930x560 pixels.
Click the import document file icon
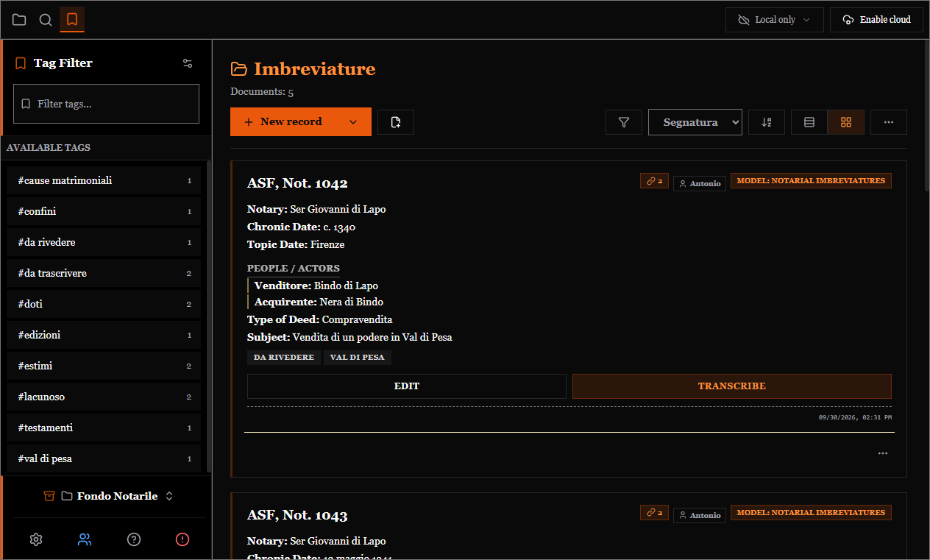(x=396, y=122)
